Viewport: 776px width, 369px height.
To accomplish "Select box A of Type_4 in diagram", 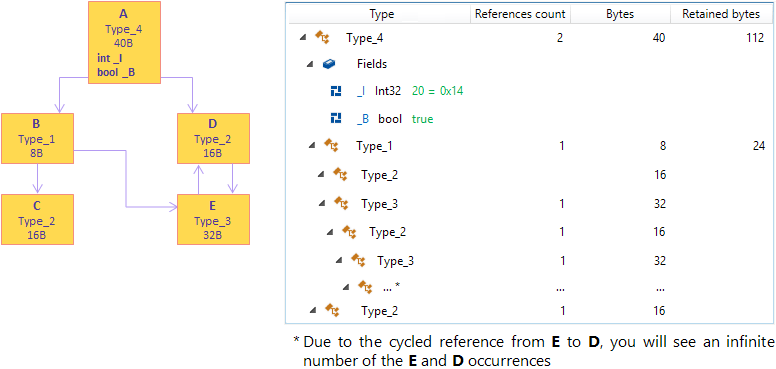I will point(125,43).
